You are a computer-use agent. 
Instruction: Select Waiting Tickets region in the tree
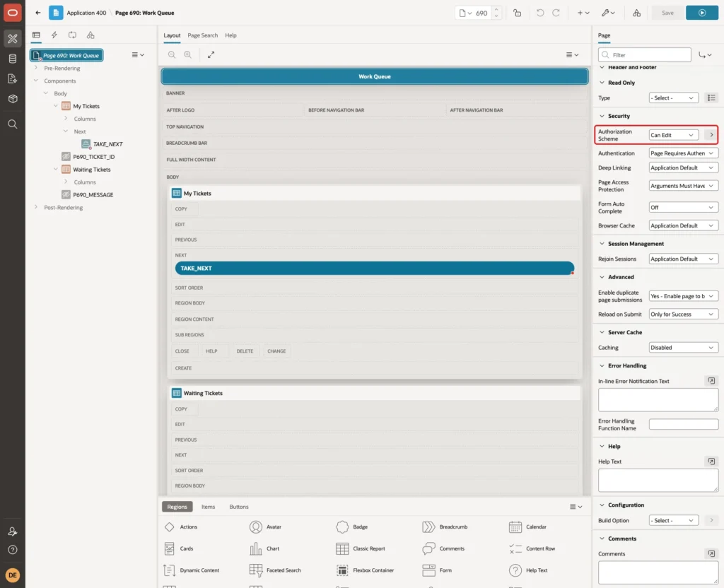[91, 170]
